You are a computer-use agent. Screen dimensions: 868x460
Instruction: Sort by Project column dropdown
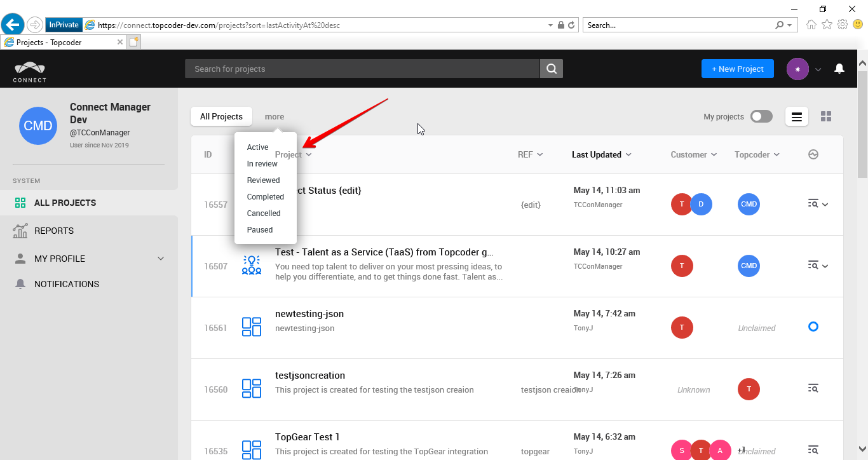click(x=309, y=154)
